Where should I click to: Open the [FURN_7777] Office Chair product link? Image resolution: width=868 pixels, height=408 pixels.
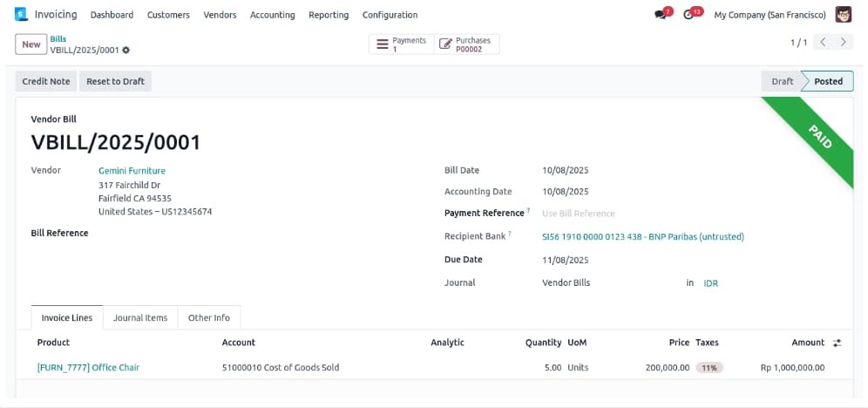[x=88, y=368]
